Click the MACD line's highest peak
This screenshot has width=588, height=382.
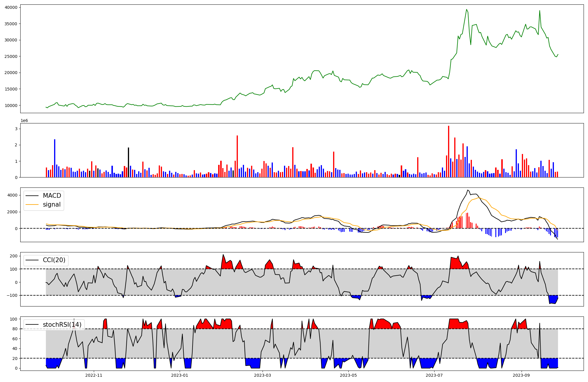pyautogui.click(x=468, y=190)
